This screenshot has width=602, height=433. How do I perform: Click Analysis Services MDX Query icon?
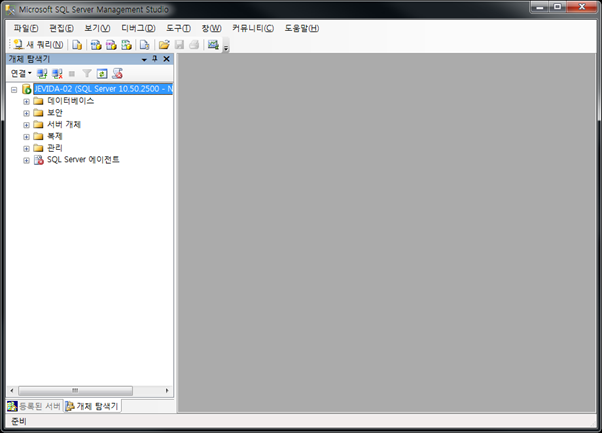pyautogui.click(x=96, y=45)
